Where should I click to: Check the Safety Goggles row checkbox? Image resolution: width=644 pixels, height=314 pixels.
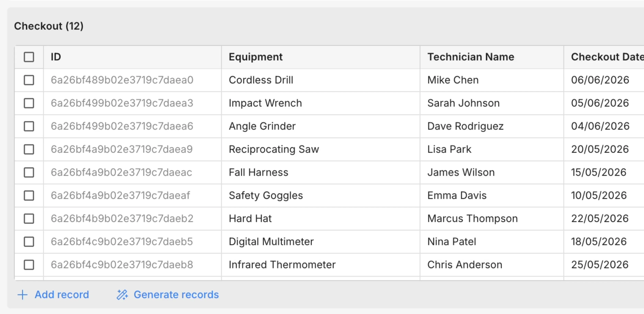pos(29,196)
